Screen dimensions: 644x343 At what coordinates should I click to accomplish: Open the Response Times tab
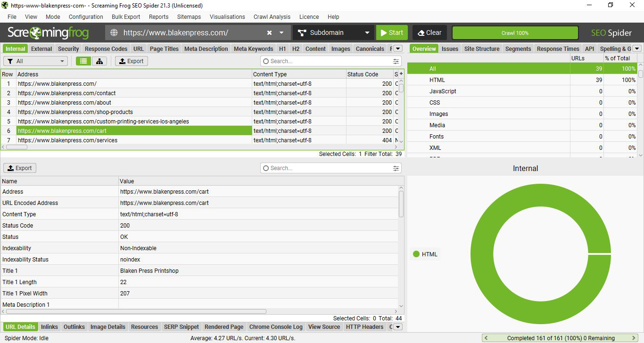point(558,49)
